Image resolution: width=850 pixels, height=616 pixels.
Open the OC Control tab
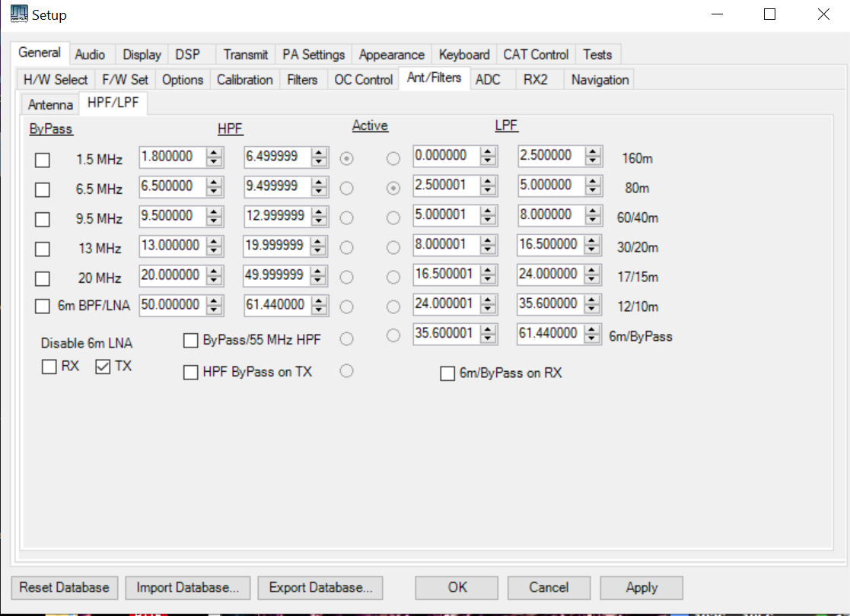[x=363, y=80]
